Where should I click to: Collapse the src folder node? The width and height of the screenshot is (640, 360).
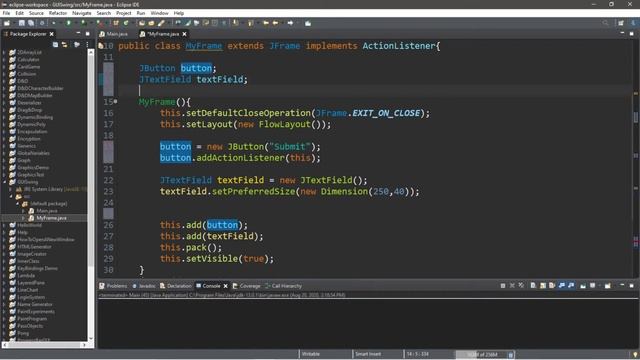(11, 196)
